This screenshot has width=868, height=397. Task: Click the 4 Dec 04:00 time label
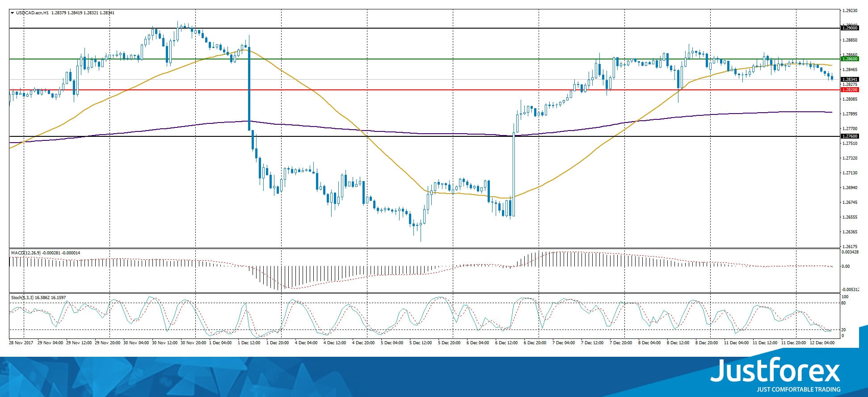306,343
